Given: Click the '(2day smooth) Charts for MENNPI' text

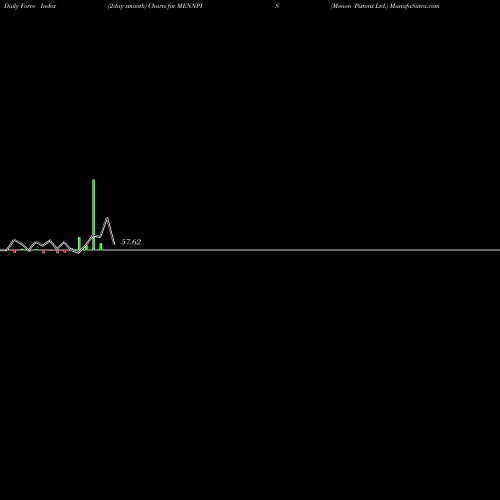Looking at the screenshot, I should tap(155, 6).
